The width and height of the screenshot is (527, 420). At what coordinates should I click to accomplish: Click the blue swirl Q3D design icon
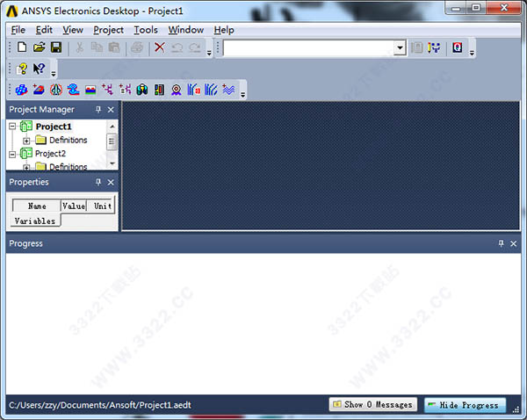pos(73,90)
